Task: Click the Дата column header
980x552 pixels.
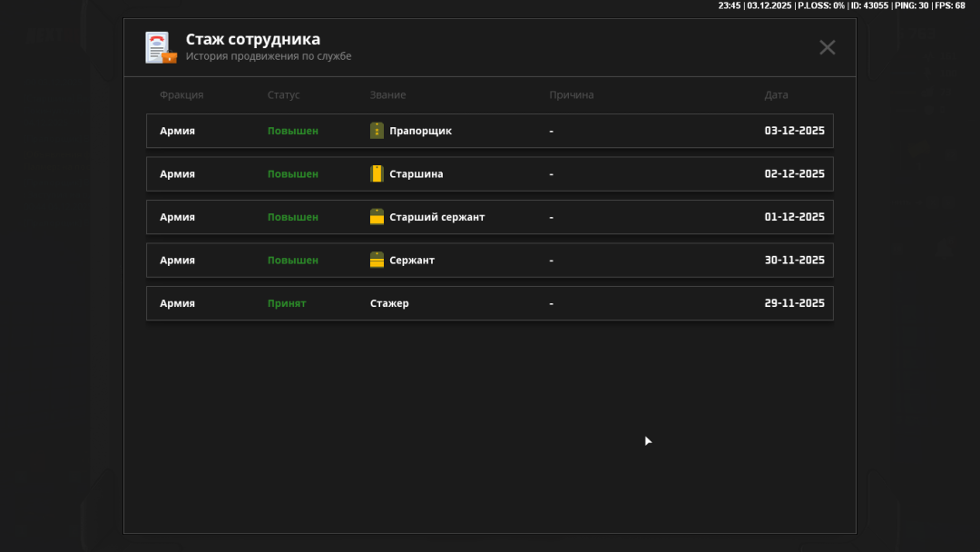Action: click(776, 95)
